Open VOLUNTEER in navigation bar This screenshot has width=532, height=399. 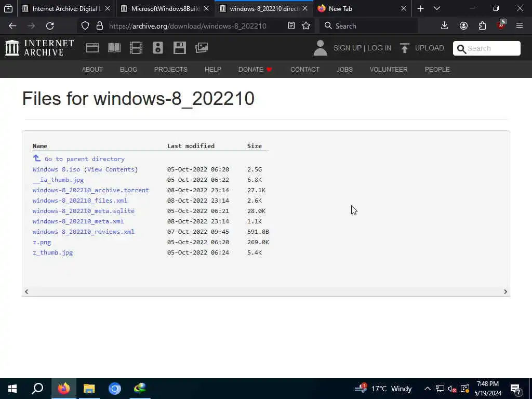tap(389, 70)
